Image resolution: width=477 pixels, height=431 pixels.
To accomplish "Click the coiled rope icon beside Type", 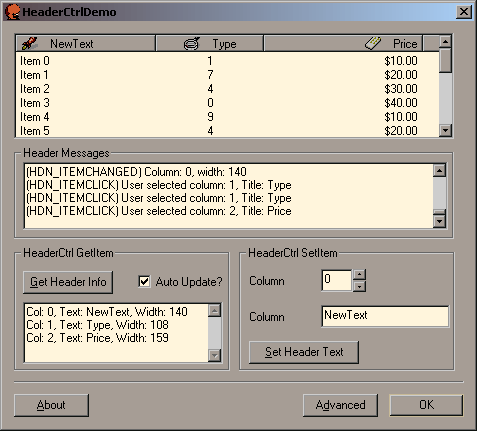I will tap(192, 44).
